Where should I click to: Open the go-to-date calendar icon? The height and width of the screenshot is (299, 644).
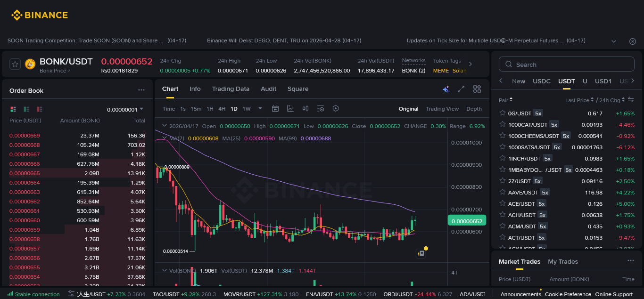tap(275, 108)
